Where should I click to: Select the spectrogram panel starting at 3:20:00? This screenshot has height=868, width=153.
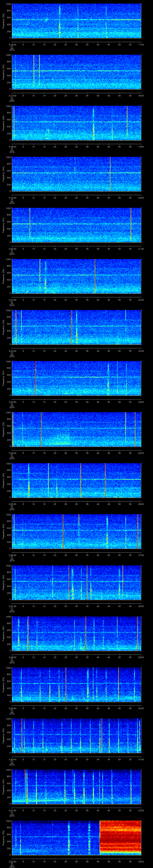tap(77, 225)
